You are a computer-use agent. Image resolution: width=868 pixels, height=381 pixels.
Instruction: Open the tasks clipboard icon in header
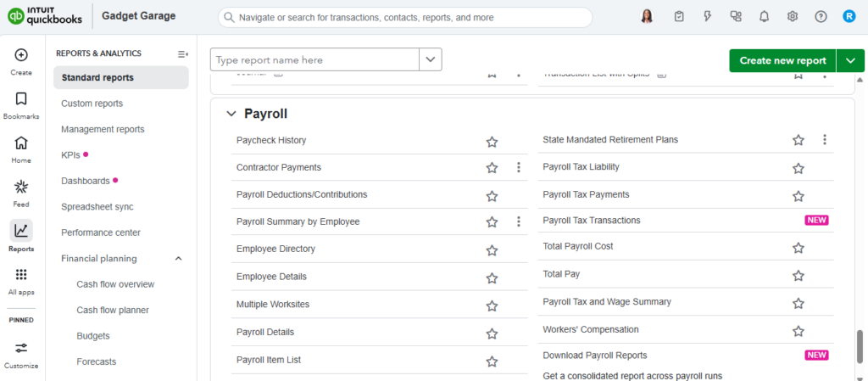pos(679,17)
